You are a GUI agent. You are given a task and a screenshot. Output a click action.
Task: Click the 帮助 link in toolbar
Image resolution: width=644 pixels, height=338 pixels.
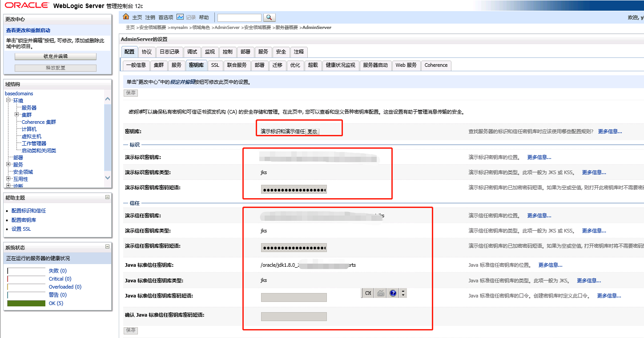[204, 17]
